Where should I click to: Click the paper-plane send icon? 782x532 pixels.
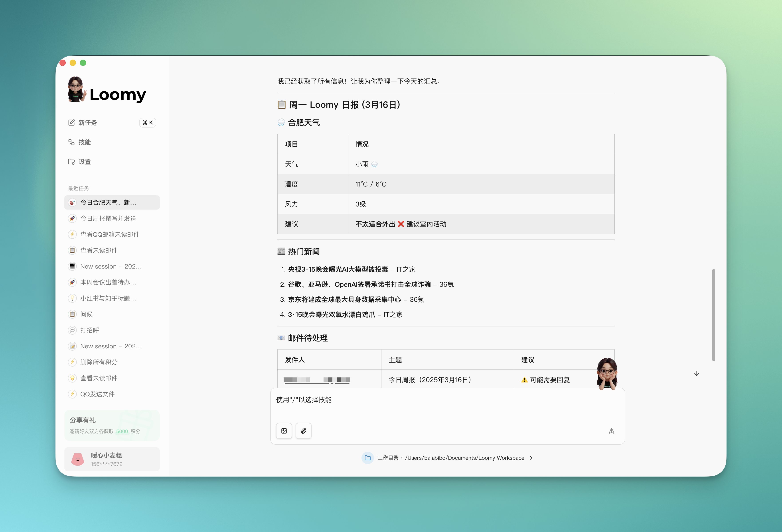(611, 431)
